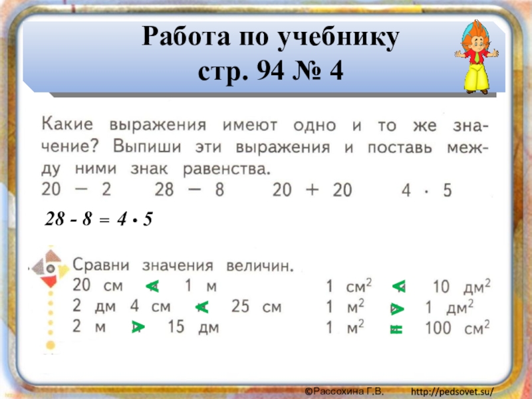
Task: Click the value 25 см
Action: (x=257, y=307)
